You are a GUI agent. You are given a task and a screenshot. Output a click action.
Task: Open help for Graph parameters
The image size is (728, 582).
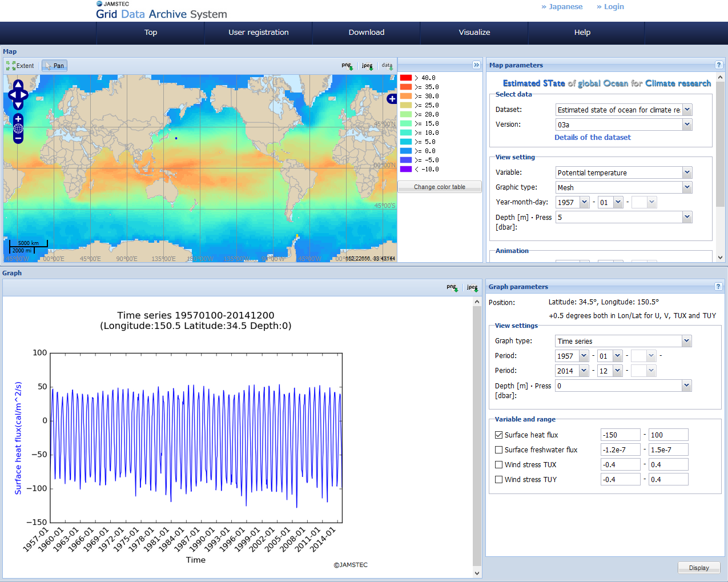tap(718, 287)
